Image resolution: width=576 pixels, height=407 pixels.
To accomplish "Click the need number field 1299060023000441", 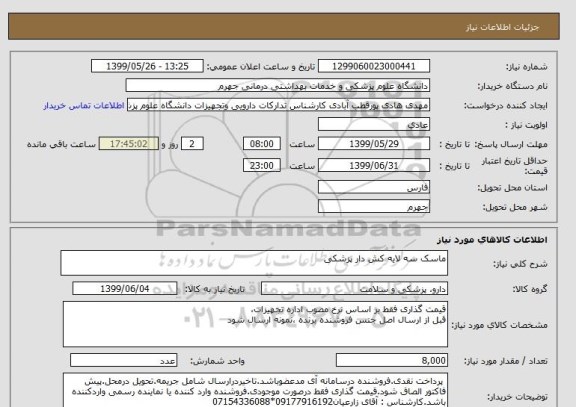I will tap(374, 66).
